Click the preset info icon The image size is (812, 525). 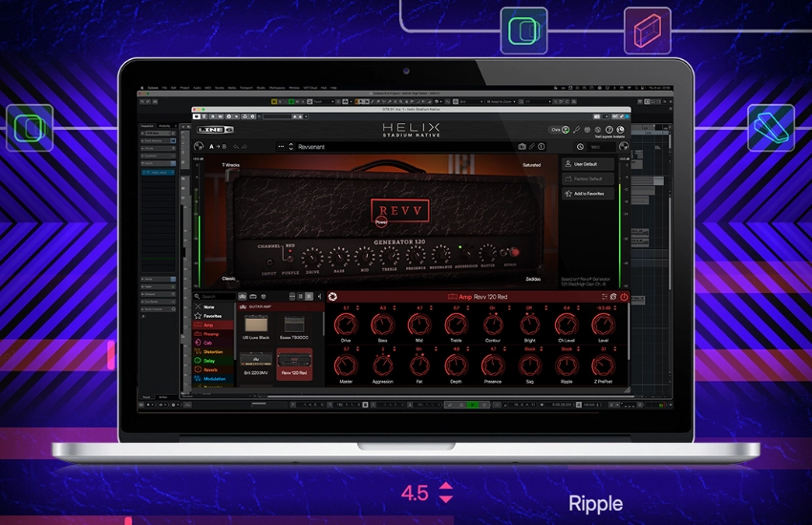pos(541,146)
